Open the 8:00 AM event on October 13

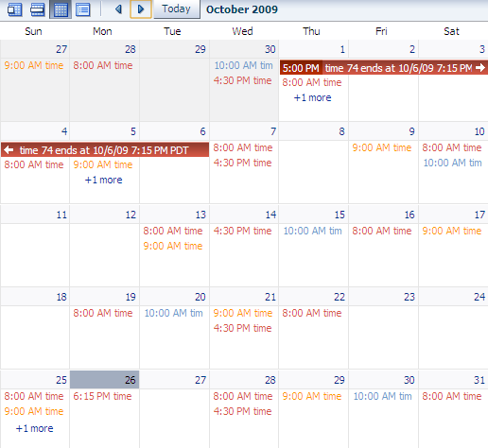tap(173, 231)
